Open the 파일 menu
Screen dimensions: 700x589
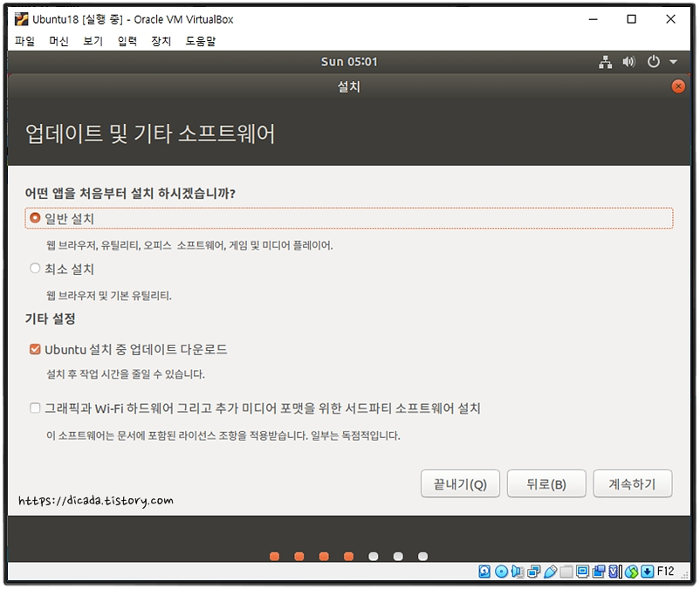24,41
